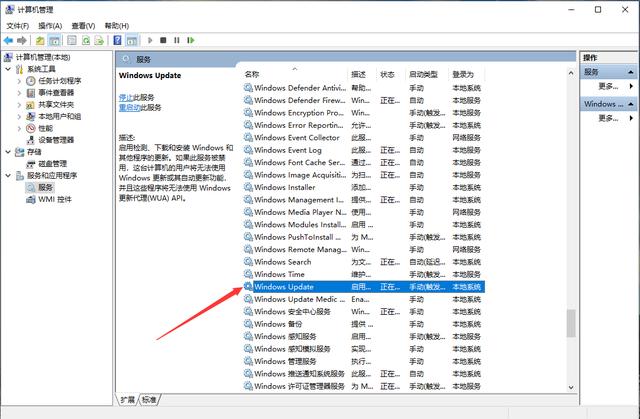This screenshot has width=640, height=419.
Task: Click 更多 under Windows actions section
Action: (x=608, y=118)
